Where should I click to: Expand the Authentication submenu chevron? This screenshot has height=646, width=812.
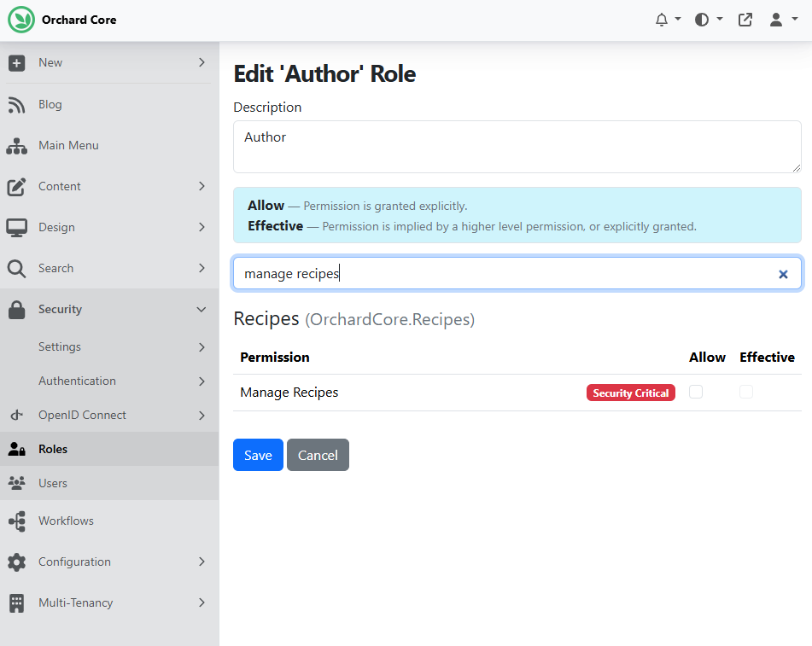[x=202, y=381]
